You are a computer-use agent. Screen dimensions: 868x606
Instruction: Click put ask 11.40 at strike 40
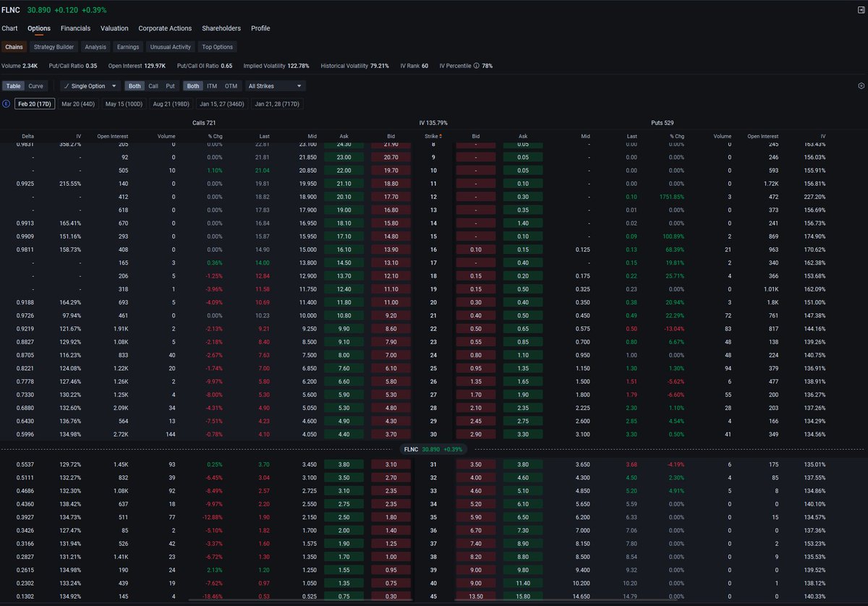523,583
